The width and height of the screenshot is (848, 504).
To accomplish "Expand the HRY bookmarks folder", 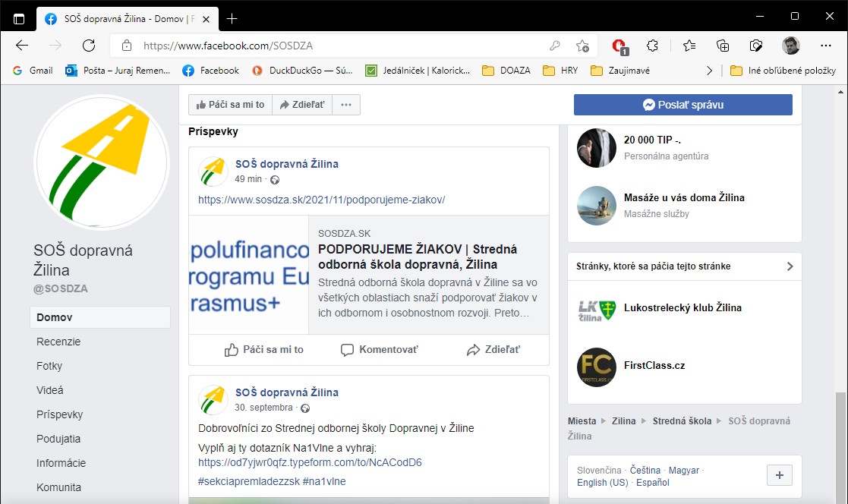I will tap(560, 71).
